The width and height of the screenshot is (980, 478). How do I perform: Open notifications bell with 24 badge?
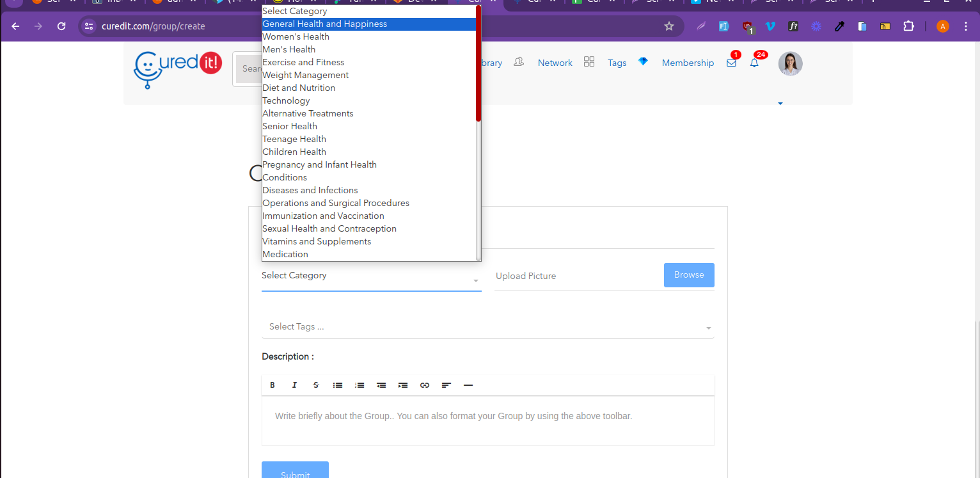pyautogui.click(x=754, y=63)
